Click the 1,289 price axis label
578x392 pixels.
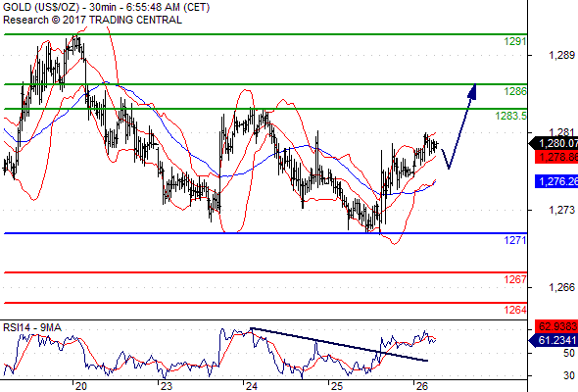coord(561,55)
